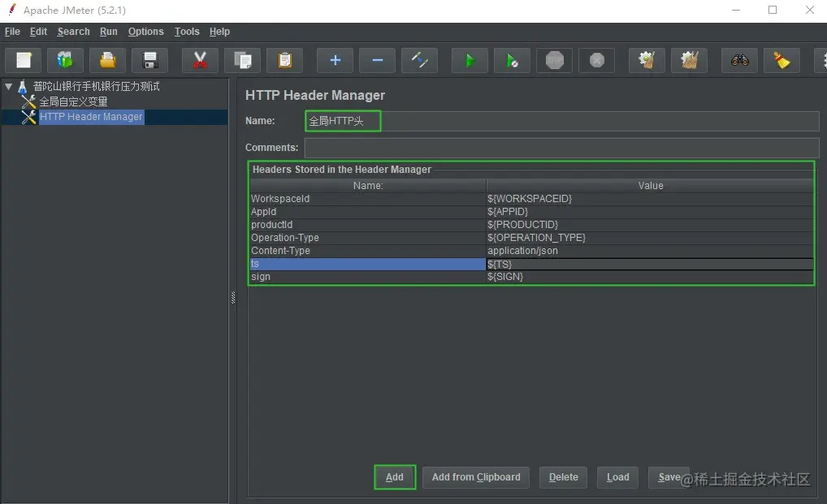Click the ${OPERATION_TYPE} value cell
Viewport: 827px width, 504px height.
point(651,238)
